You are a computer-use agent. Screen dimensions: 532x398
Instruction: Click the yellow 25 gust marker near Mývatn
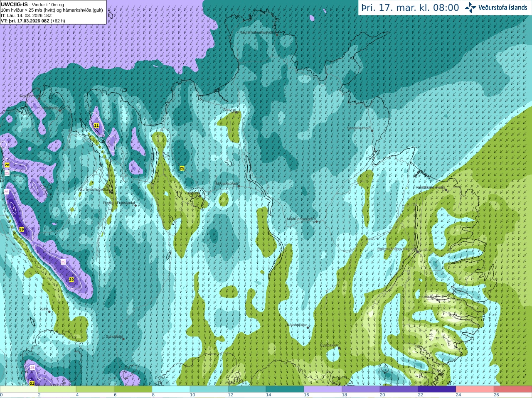(182, 168)
